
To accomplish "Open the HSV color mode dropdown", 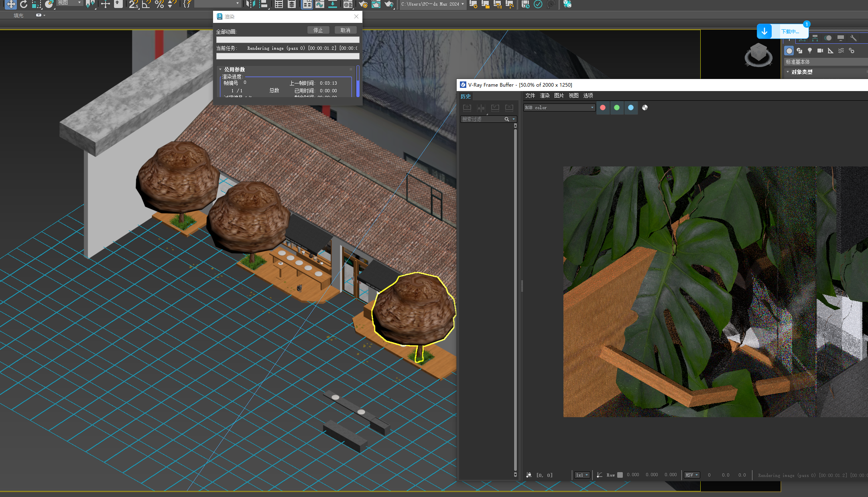I will (x=691, y=475).
